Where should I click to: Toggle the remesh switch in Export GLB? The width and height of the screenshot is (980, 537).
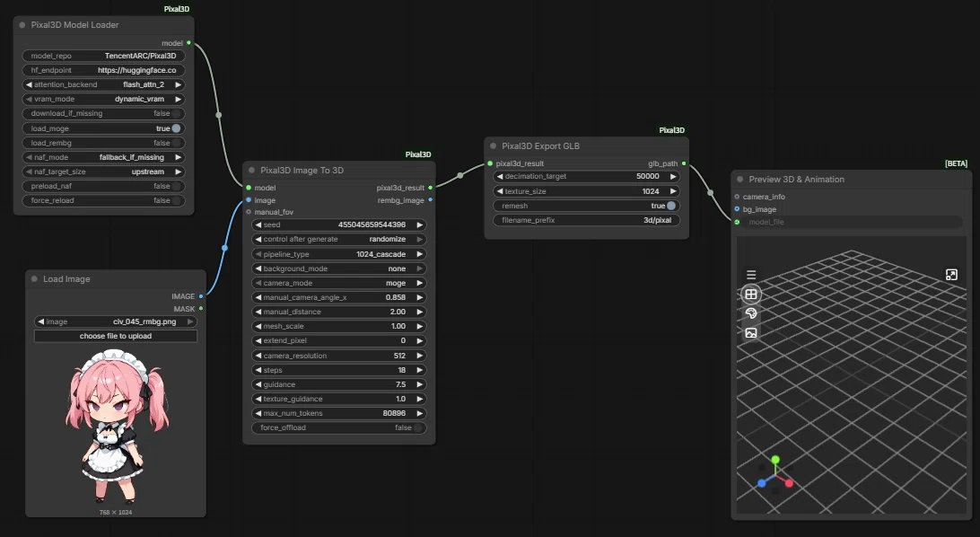(x=671, y=206)
